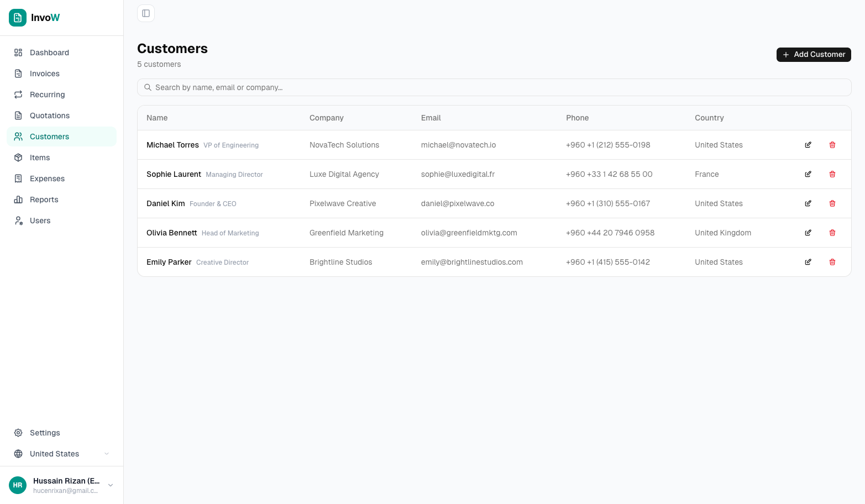Viewport: 865px width, 504px height.
Task: Select the Items box icon
Action: 18,158
